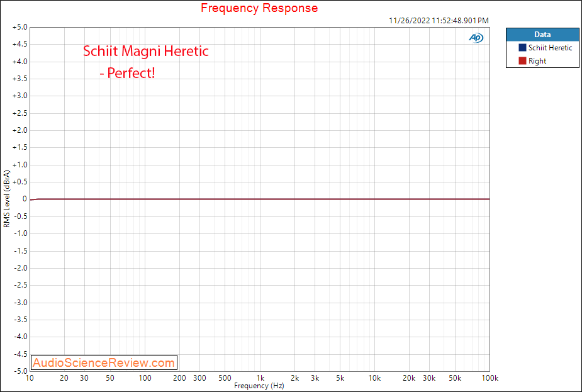
Task: Click the +4.0 vertical axis label
Action: [x=20, y=62]
